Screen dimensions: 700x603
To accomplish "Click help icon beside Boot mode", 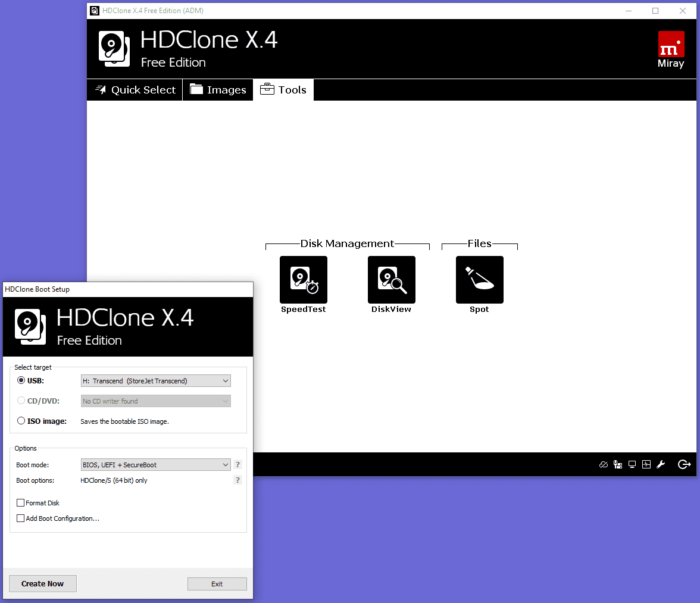I will coord(237,465).
